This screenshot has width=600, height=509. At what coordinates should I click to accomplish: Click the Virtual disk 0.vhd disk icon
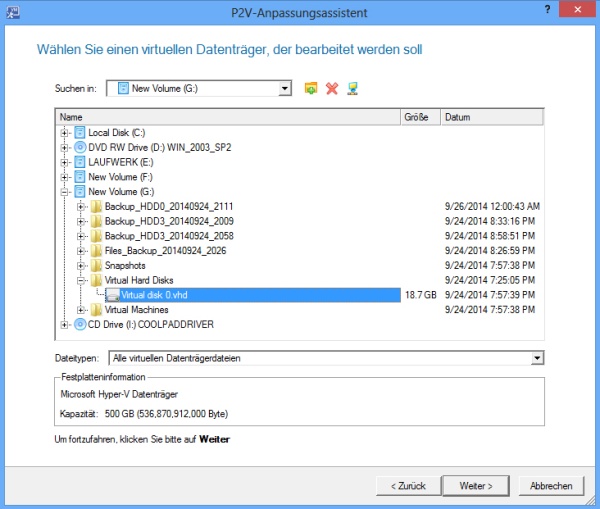click(112, 295)
